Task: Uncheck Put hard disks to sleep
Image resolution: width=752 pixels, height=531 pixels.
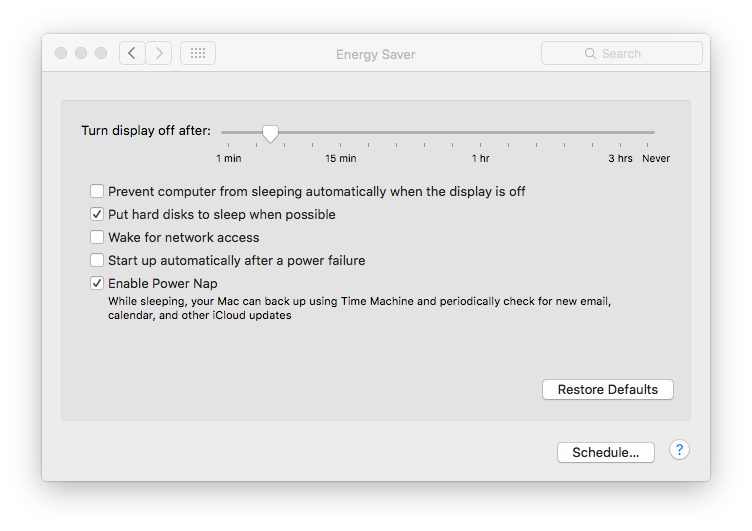Action: click(x=97, y=214)
